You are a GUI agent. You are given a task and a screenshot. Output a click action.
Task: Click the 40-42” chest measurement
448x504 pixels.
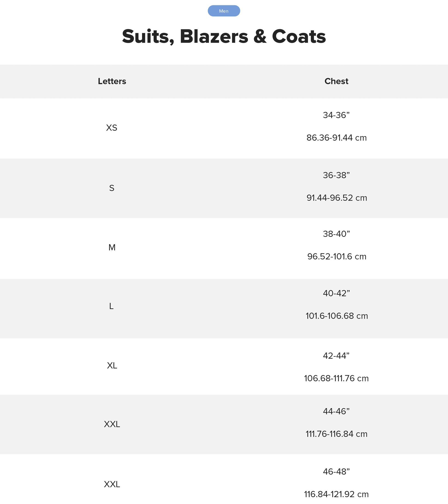(336, 293)
